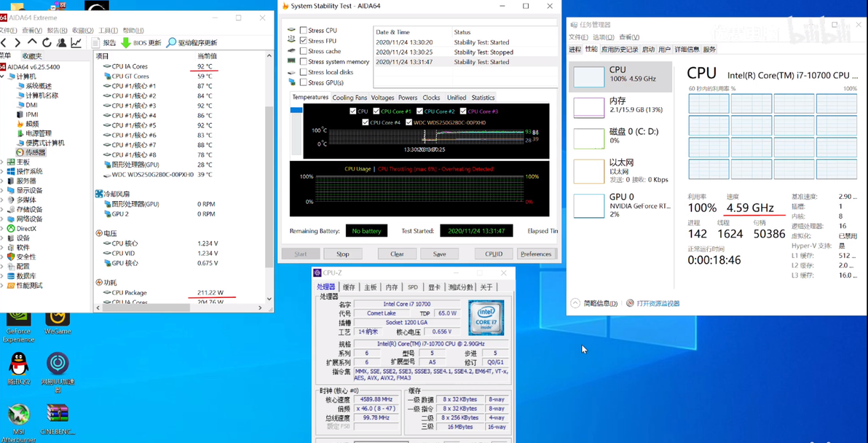
Task: Click the green BIOS 更新 arrow
Action: 126,43
